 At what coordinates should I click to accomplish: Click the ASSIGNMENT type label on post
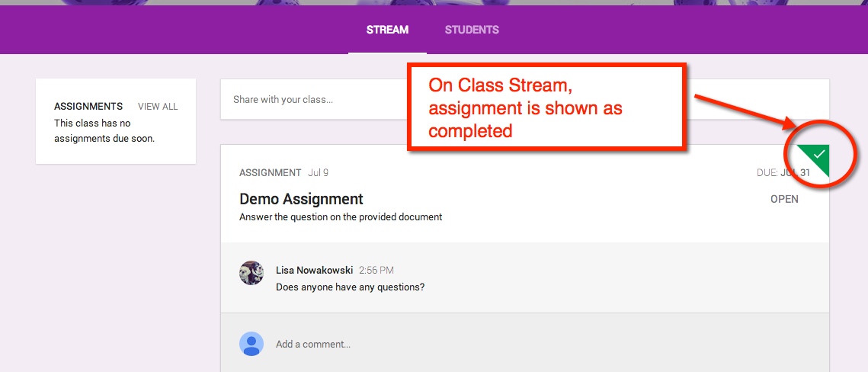[x=270, y=173]
